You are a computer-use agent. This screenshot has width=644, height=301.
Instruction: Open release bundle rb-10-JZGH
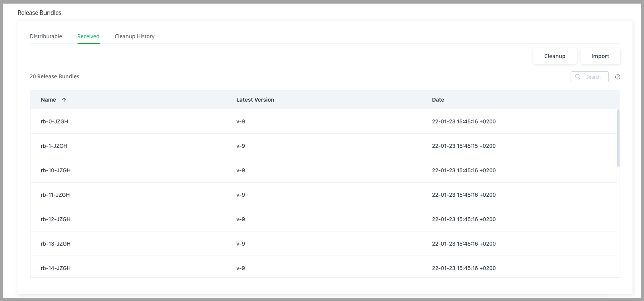[x=56, y=170]
